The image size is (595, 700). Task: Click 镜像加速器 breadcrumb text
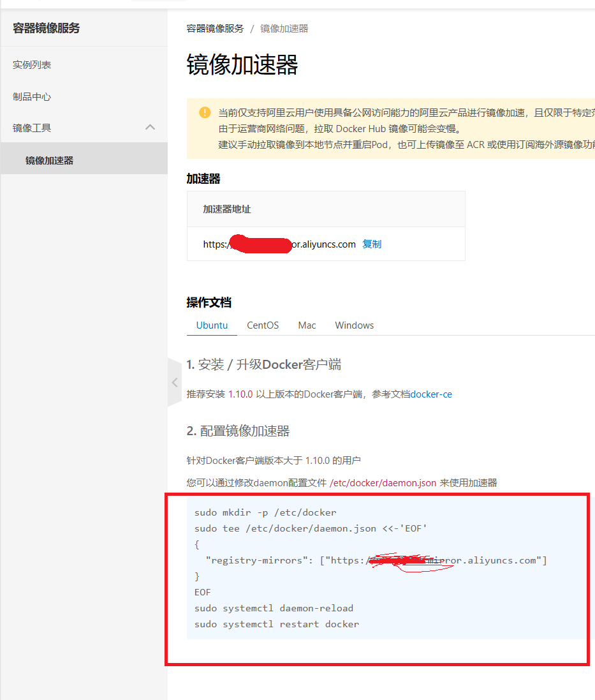click(x=284, y=29)
